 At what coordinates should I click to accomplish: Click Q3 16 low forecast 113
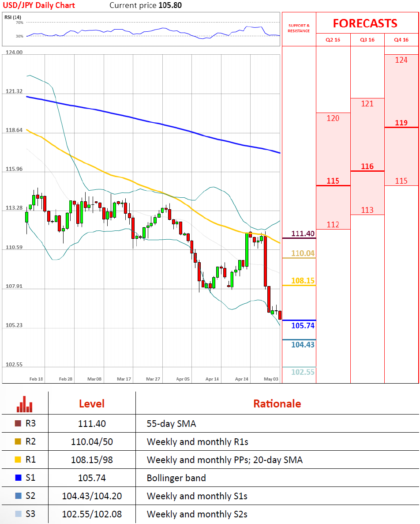367,210
